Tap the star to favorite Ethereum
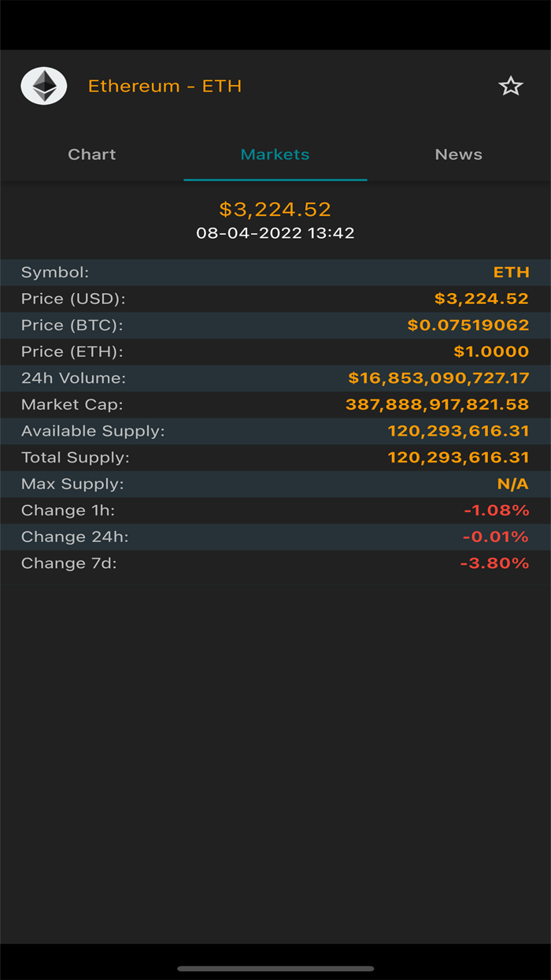Screen dimensions: 551x980 point(511,85)
